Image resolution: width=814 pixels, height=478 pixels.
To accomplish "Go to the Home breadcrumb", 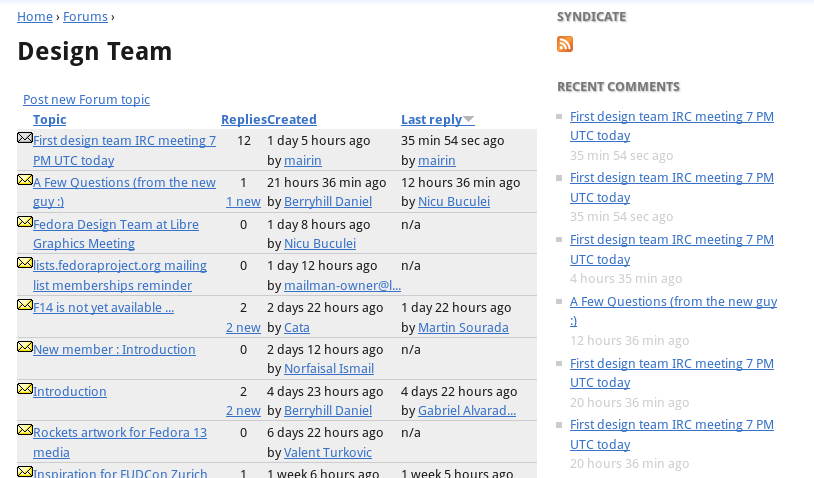I will point(35,17).
